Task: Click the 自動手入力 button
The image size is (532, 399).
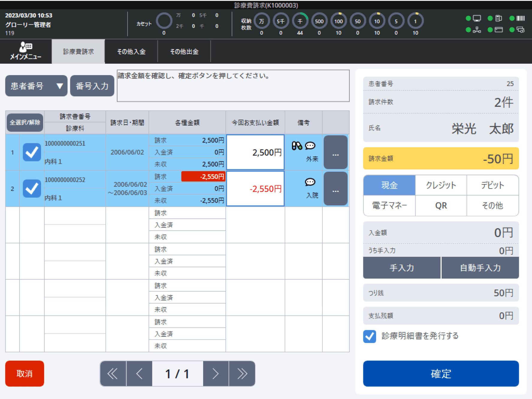Action: (x=480, y=268)
